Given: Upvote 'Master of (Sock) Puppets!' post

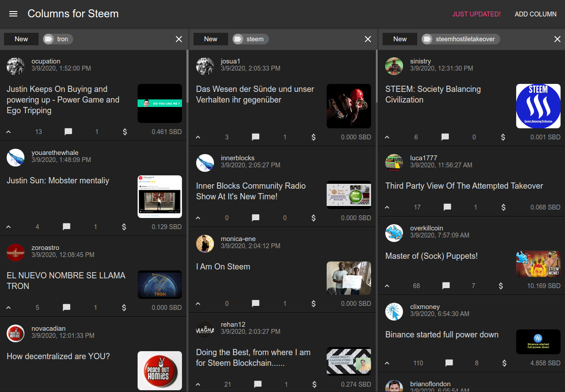Looking at the screenshot, I should [x=387, y=285].
